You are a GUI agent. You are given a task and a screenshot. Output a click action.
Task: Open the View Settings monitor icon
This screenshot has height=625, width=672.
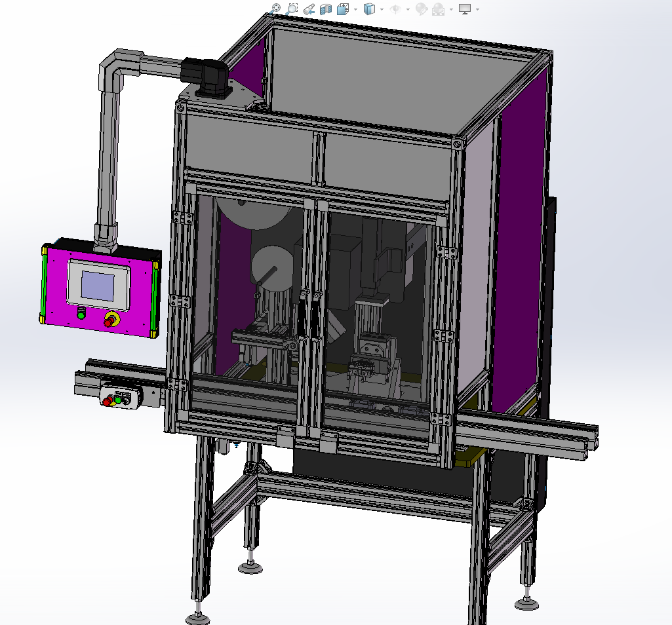(465, 9)
